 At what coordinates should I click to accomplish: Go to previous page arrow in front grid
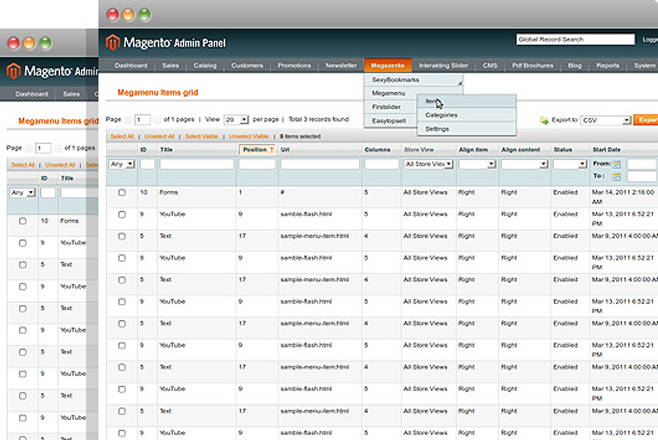[x=128, y=118]
